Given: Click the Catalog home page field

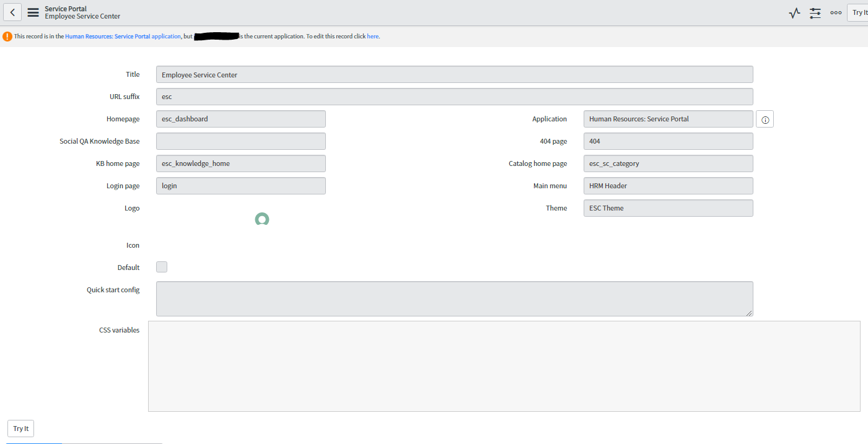Looking at the screenshot, I should [669, 163].
